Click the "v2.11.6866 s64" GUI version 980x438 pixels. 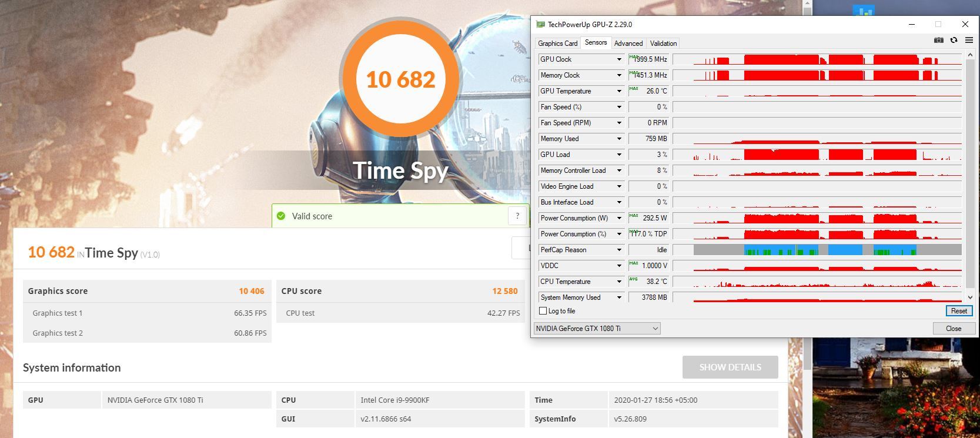pos(386,419)
